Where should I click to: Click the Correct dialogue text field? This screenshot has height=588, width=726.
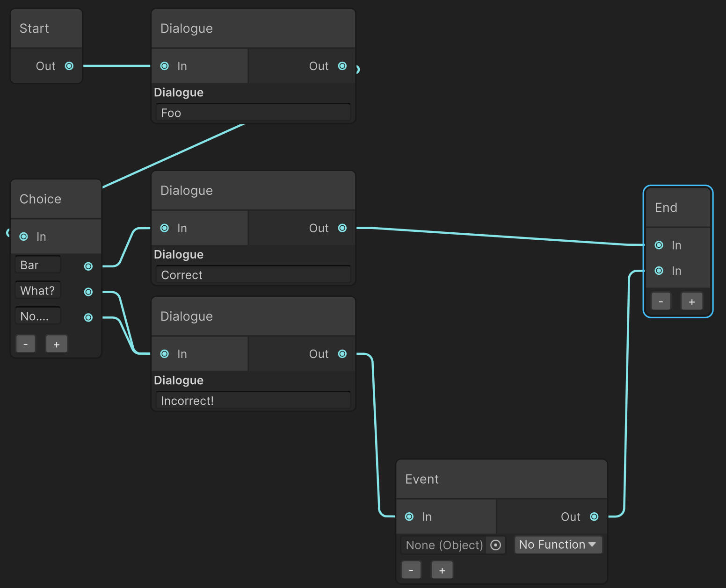coord(253,275)
